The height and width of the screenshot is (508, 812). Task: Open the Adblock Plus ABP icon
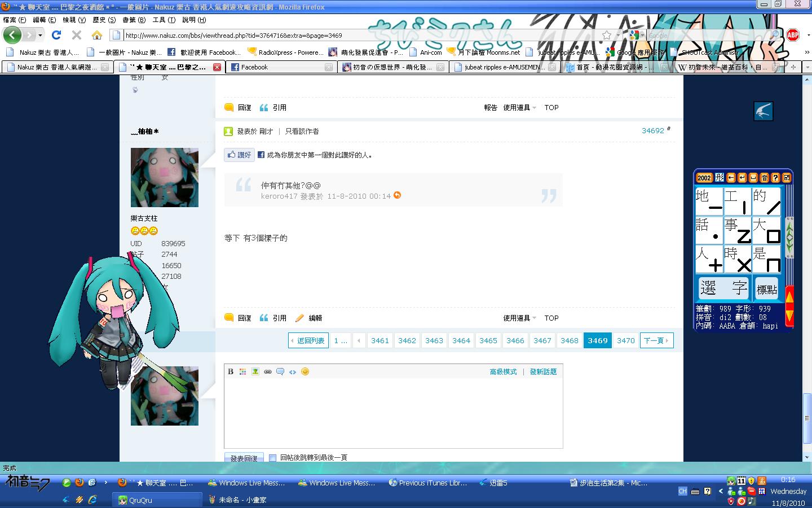[793, 35]
